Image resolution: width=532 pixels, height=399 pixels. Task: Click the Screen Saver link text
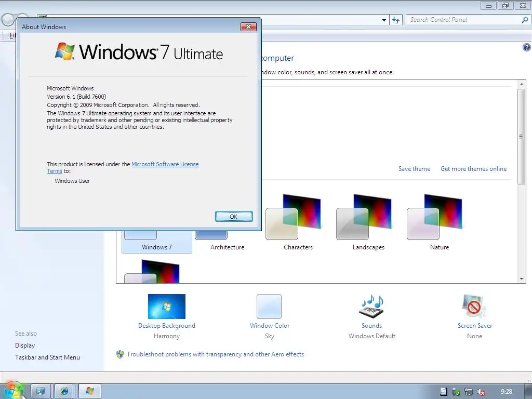(475, 326)
